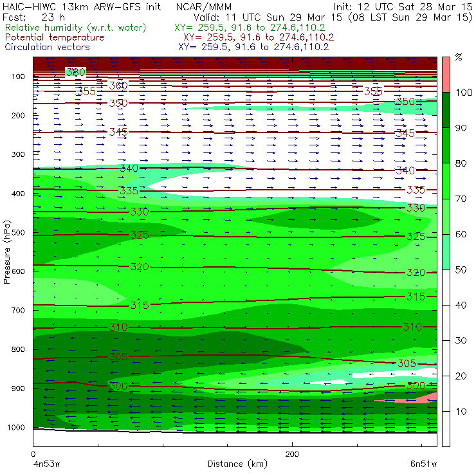
Task: Click the '70' color bar value label
Action: coord(461,199)
